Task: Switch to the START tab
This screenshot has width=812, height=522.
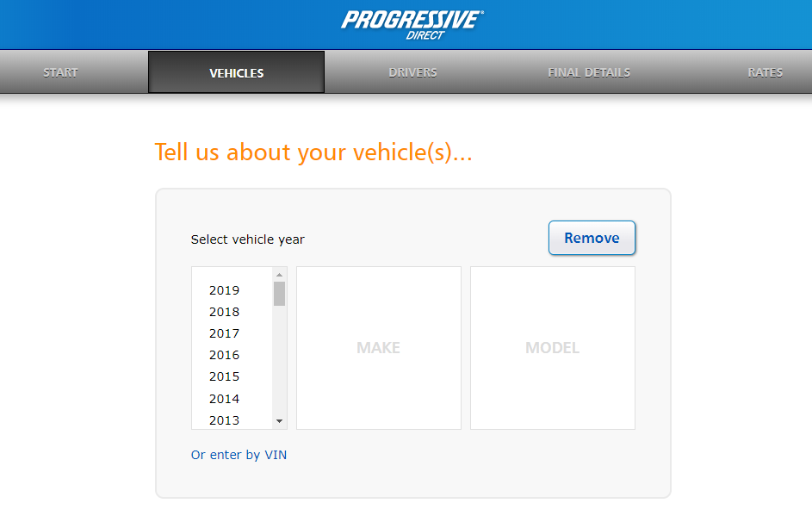Action: click(59, 71)
